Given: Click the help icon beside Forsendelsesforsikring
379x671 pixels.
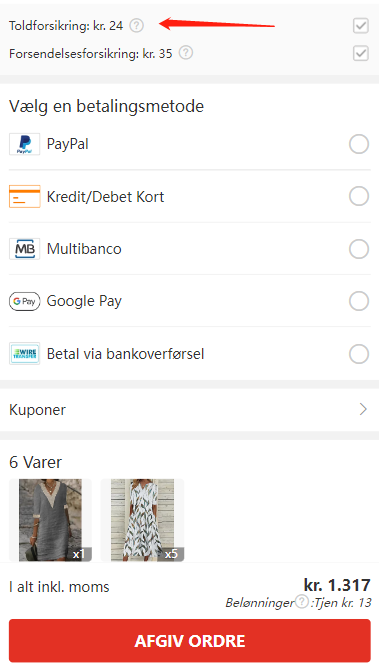Looking at the screenshot, I should point(186,53).
